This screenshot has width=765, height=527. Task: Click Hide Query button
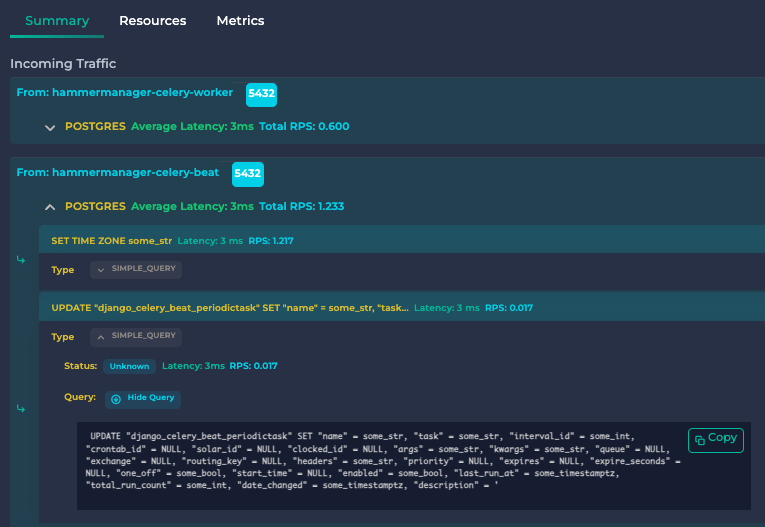click(x=143, y=399)
